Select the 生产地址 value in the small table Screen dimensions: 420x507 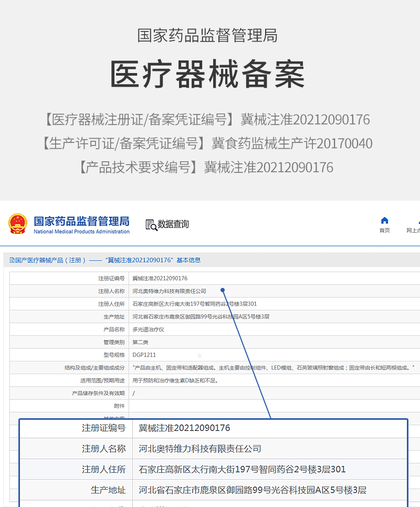point(201,317)
